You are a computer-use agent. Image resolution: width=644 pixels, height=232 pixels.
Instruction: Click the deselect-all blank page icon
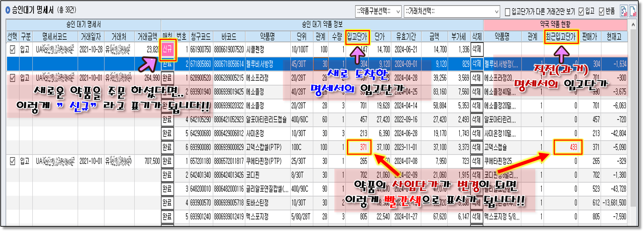pyautogui.click(x=633, y=11)
